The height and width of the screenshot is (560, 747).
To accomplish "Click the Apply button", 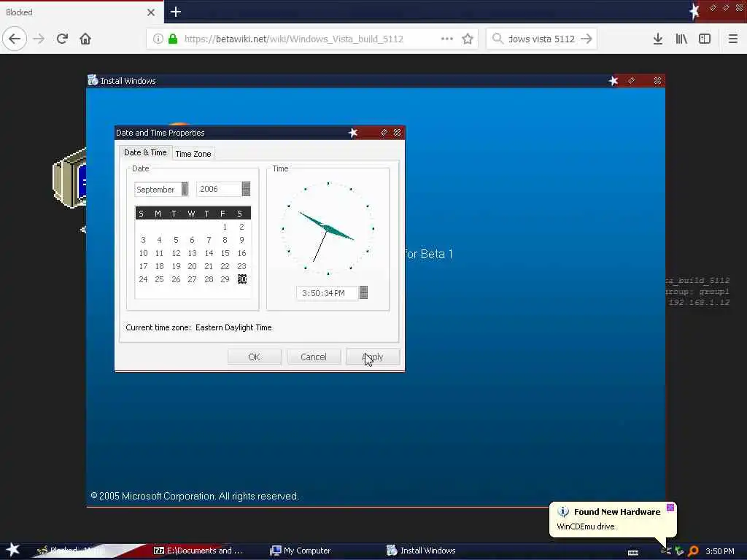I will (373, 357).
